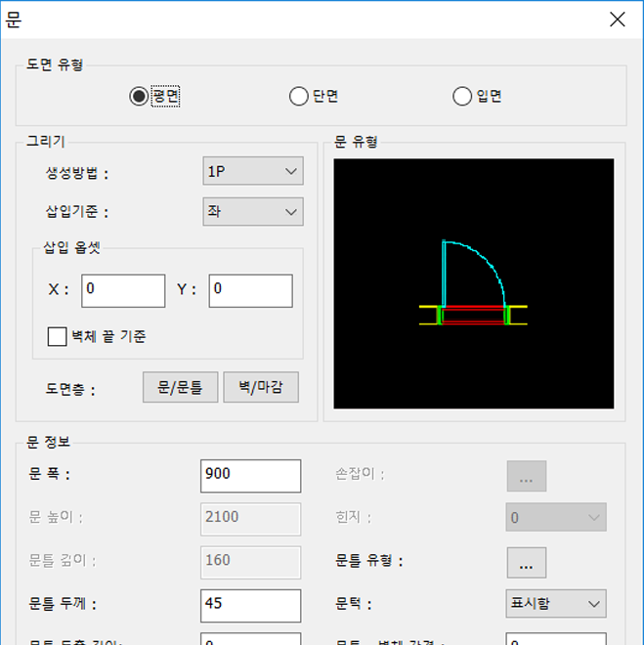Open the 힌지 dropdown showing 0
This screenshot has height=645, width=644.
556,517
